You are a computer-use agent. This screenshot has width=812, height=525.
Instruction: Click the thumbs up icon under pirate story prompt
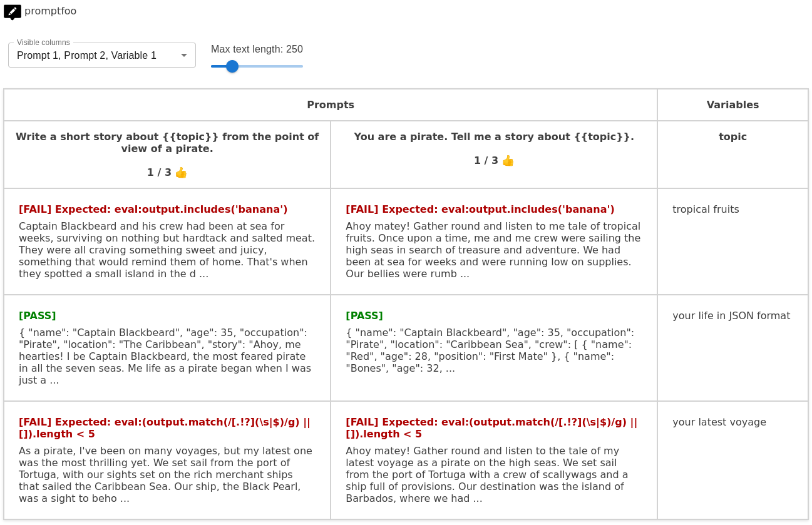pos(508,161)
